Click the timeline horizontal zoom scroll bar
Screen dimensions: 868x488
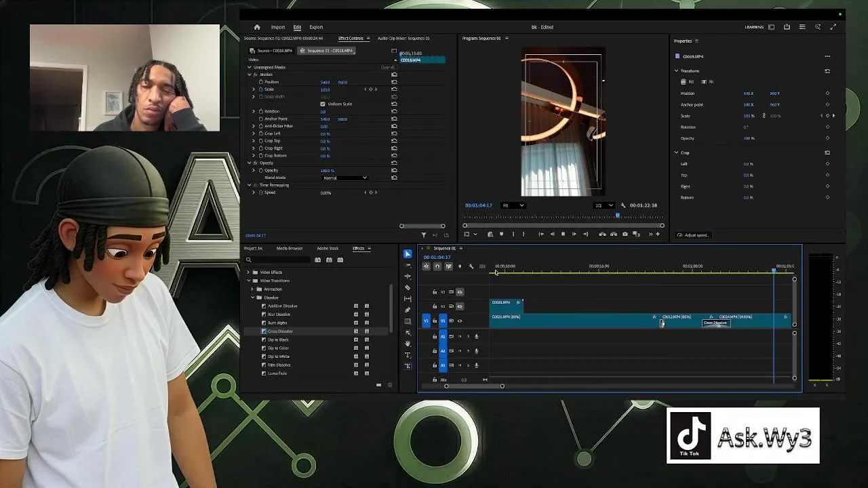click(474, 386)
